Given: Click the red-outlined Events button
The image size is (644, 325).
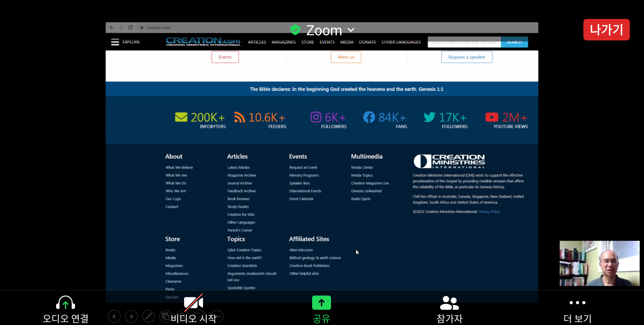Looking at the screenshot, I should click(x=225, y=57).
